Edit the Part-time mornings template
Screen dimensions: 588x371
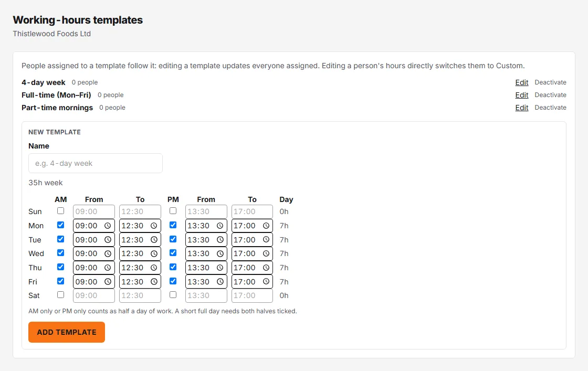coord(522,108)
